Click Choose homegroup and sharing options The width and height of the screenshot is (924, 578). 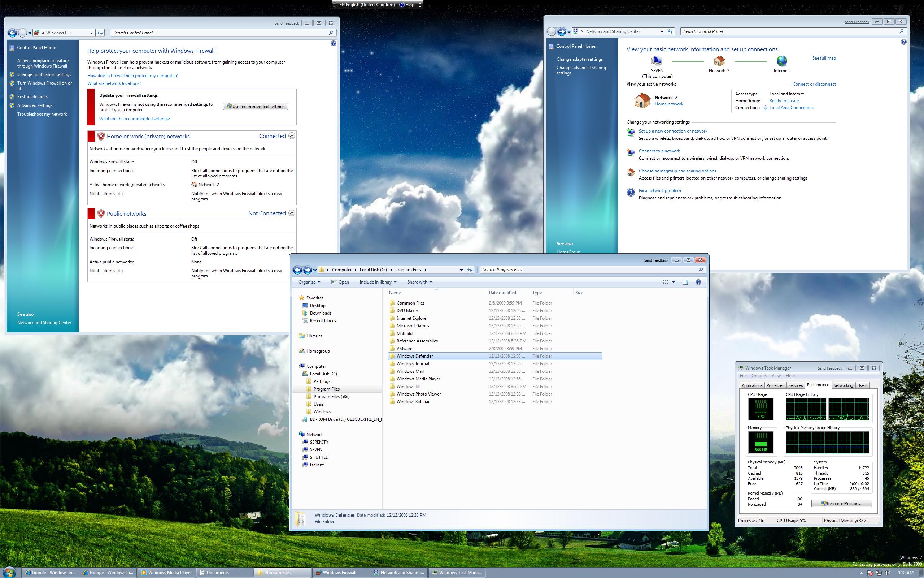(677, 171)
